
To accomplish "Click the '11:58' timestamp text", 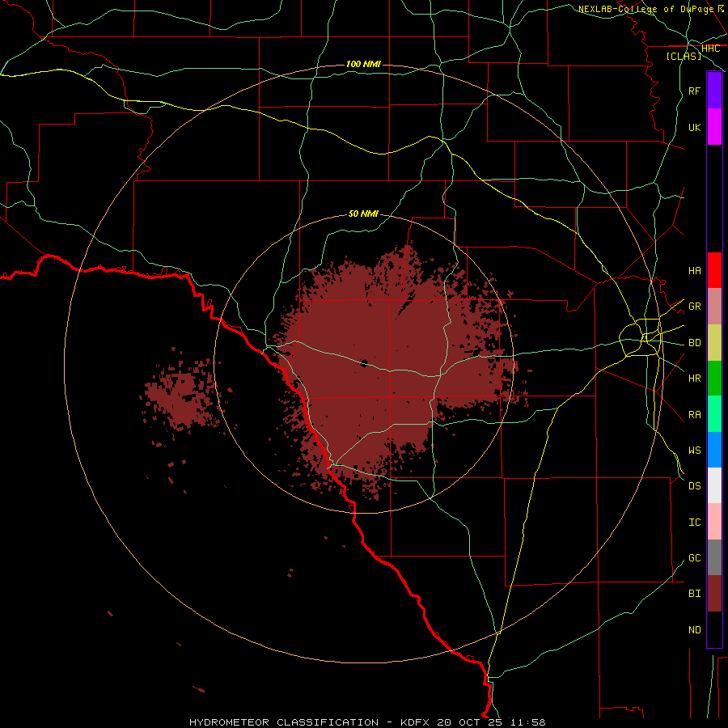I will 527,722.
